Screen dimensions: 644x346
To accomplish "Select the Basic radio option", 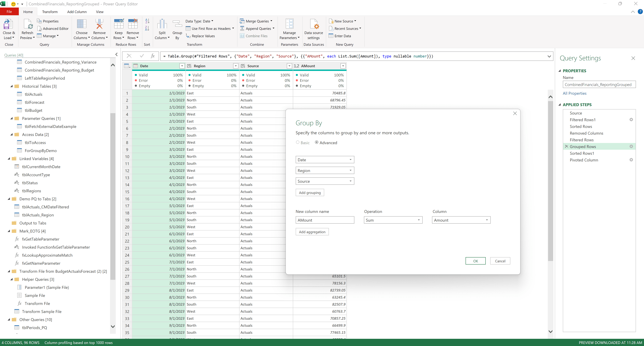I will tap(298, 142).
